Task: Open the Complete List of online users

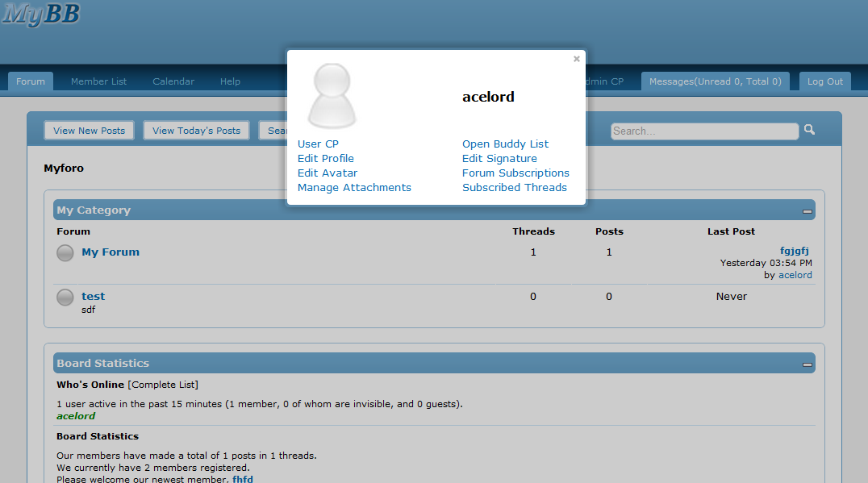Action: pos(163,385)
